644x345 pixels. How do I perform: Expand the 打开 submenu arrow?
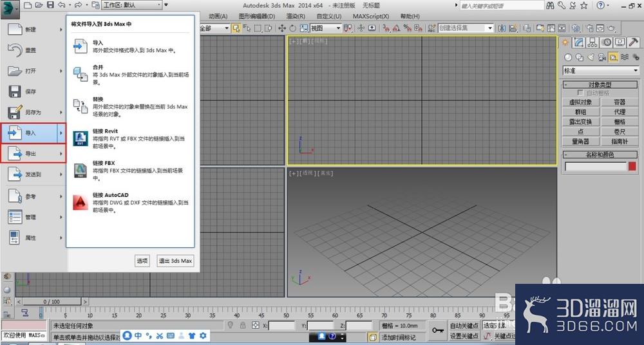[x=61, y=71]
